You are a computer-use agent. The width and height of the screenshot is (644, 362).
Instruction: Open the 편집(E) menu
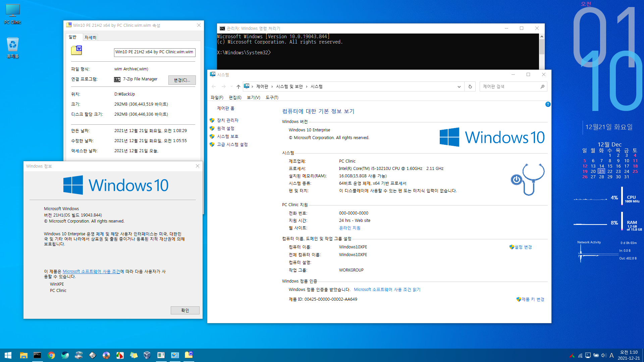tap(235, 98)
